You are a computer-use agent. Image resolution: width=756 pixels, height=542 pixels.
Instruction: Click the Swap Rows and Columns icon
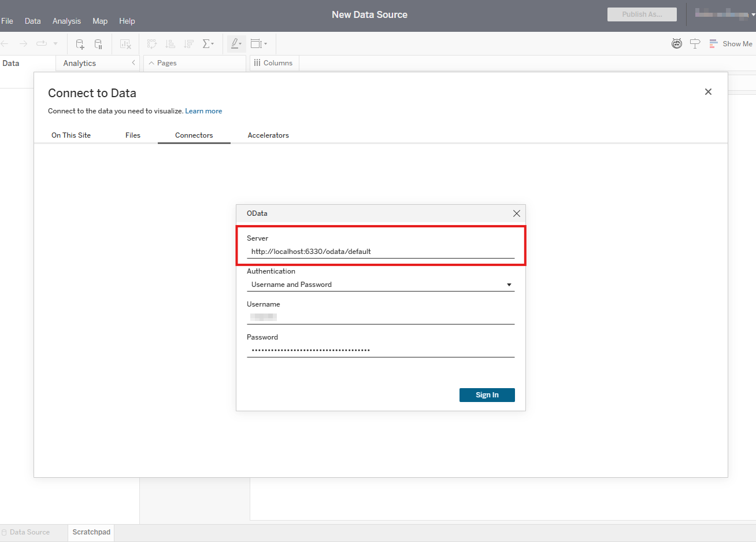pyautogui.click(x=152, y=44)
